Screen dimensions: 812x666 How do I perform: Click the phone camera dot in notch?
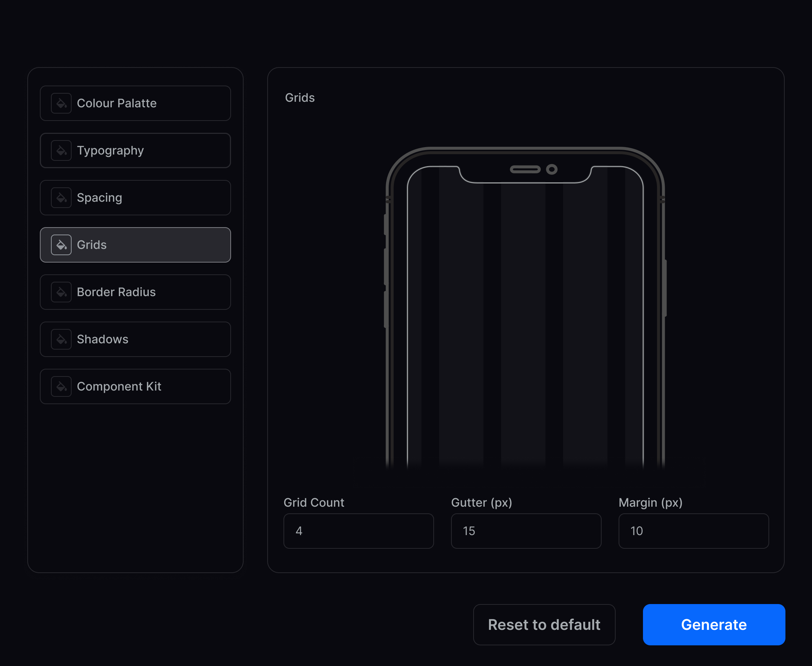[x=551, y=169]
